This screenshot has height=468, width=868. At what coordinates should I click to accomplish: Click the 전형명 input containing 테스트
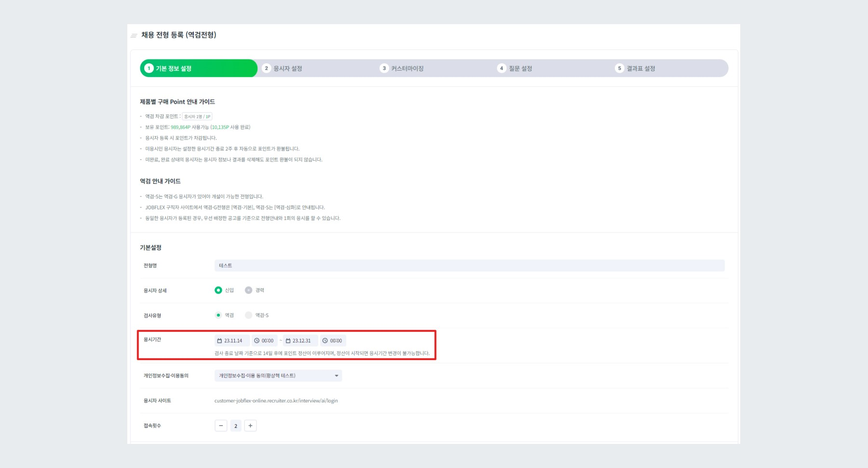tap(469, 265)
